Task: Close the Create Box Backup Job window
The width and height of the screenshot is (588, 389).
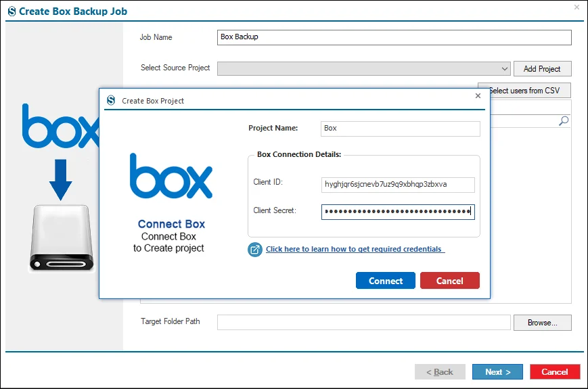Action: pyautogui.click(x=576, y=7)
